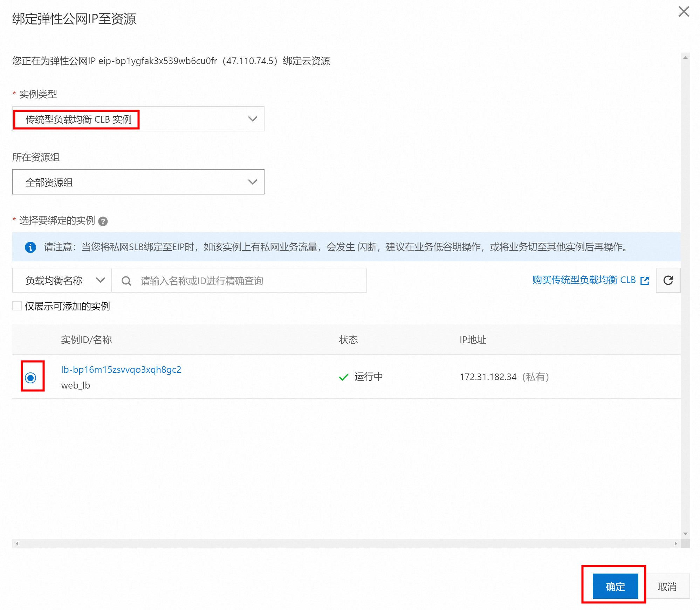
Task: Open 购买传统型负载均衡 CLB link
Action: pyautogui.click(x=584, y=280)
